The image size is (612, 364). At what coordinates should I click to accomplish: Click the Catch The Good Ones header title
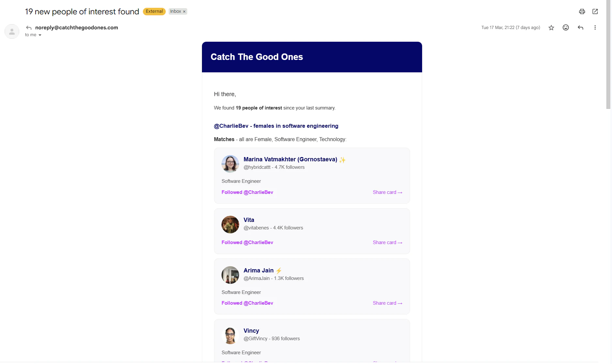pyautogui.click(x=257, y=57)
